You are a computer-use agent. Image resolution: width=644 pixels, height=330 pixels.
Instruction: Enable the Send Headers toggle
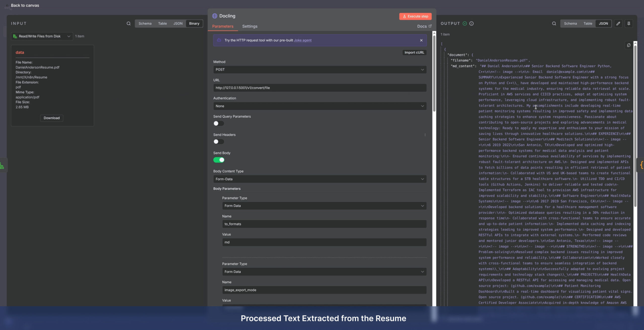click(219, 142)
